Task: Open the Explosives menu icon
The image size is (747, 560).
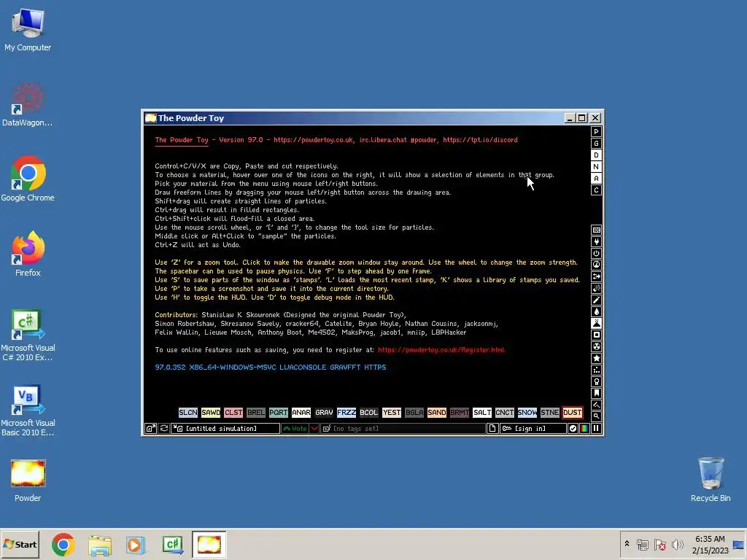Action: [596, 288]
